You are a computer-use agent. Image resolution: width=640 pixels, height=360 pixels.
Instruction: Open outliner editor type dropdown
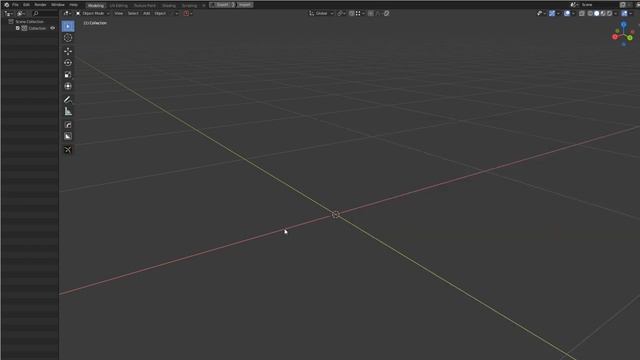(8, 13)
